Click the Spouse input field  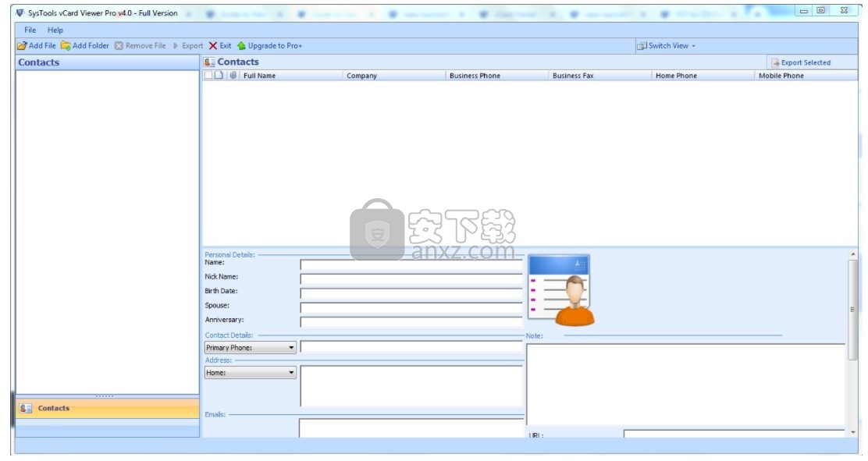411,308
